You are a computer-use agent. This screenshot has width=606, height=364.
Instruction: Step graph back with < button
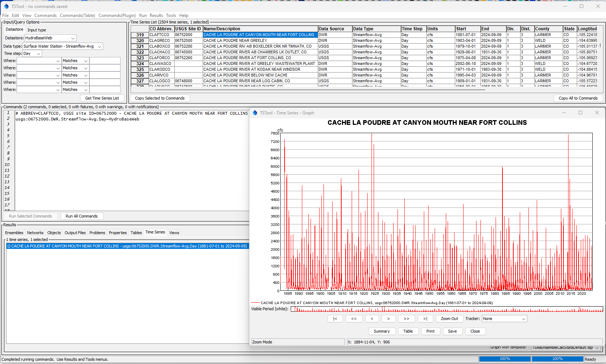click(x=372, y=319)
